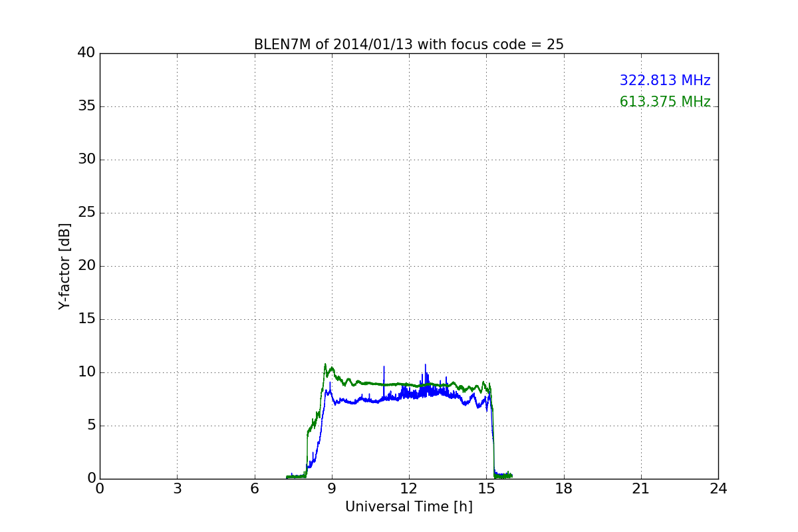Viewport: 798px width, 532px height.
Task: Select the 322.813 MHz legend label
Action: click(x=665, y=80)
